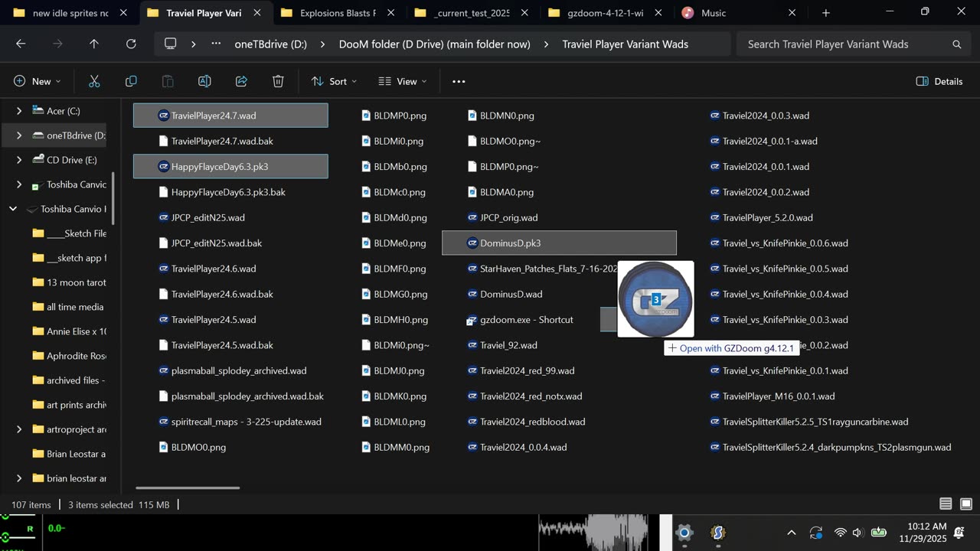Click the search magnifier icon
The width and height of the screenshot is (980, 551).
pyautogui.click(x=956, y=44)
